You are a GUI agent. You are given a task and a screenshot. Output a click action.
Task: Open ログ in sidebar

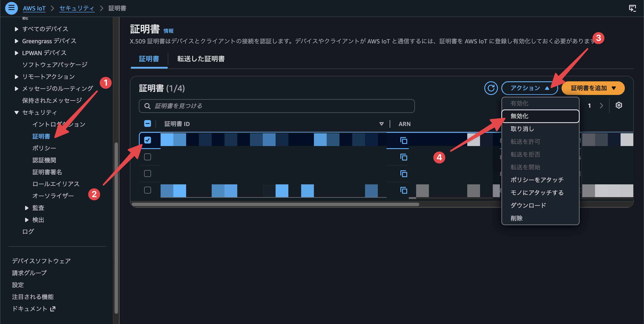coord(28,232)
